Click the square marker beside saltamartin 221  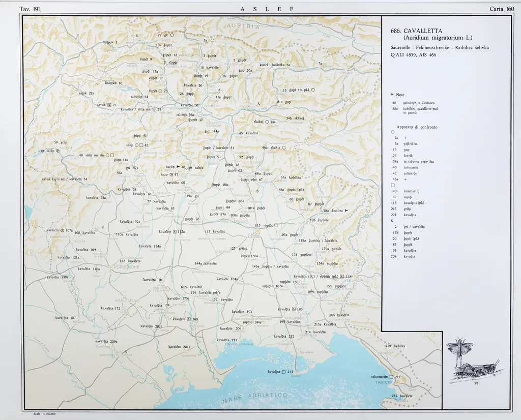[x=391, y=377]
